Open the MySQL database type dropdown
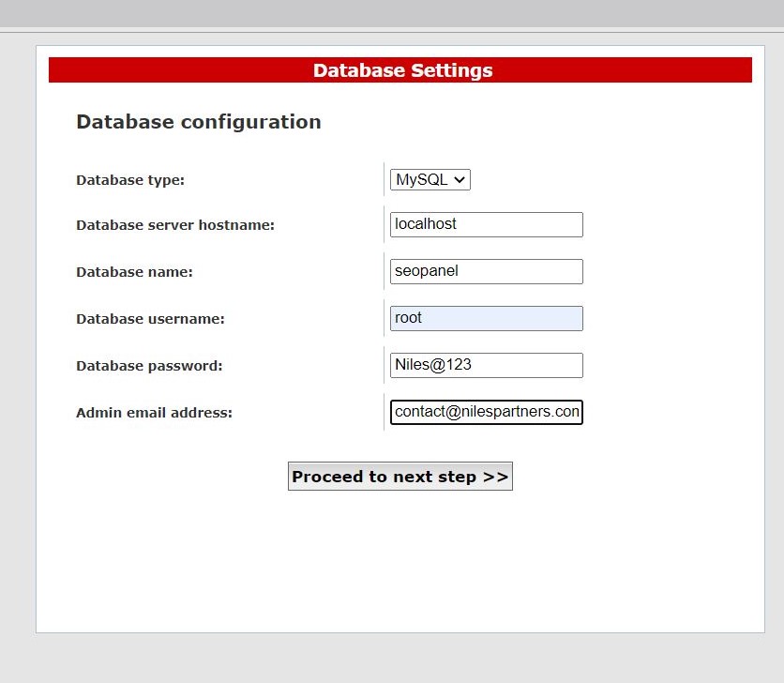This screenshot has width=784, height=683. [430, 179]
